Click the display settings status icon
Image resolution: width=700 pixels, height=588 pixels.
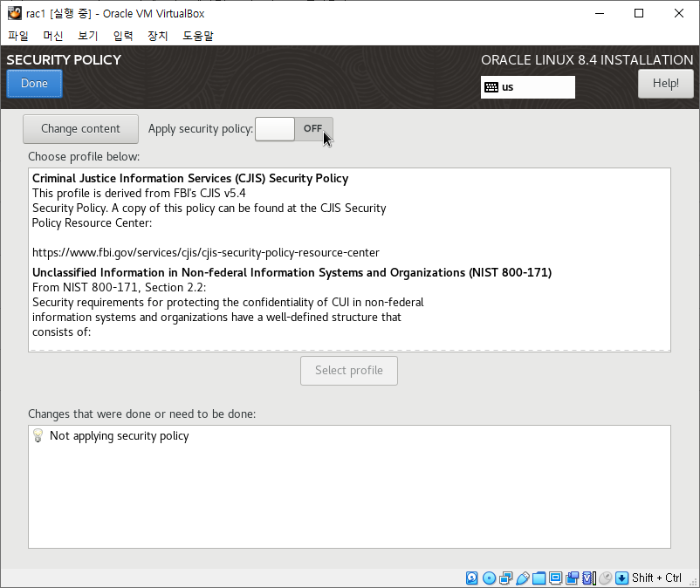[555, 578]
